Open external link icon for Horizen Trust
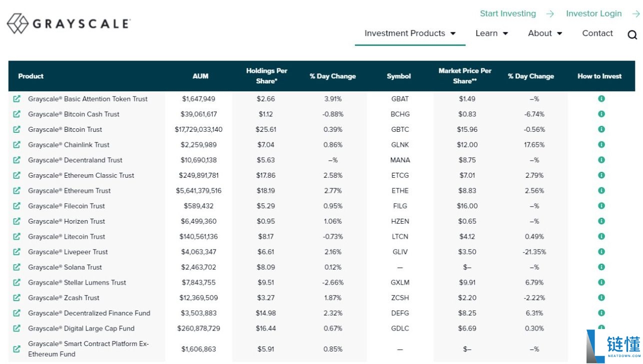This screenshot has width=643, height=364. click(x=17, y=221)
